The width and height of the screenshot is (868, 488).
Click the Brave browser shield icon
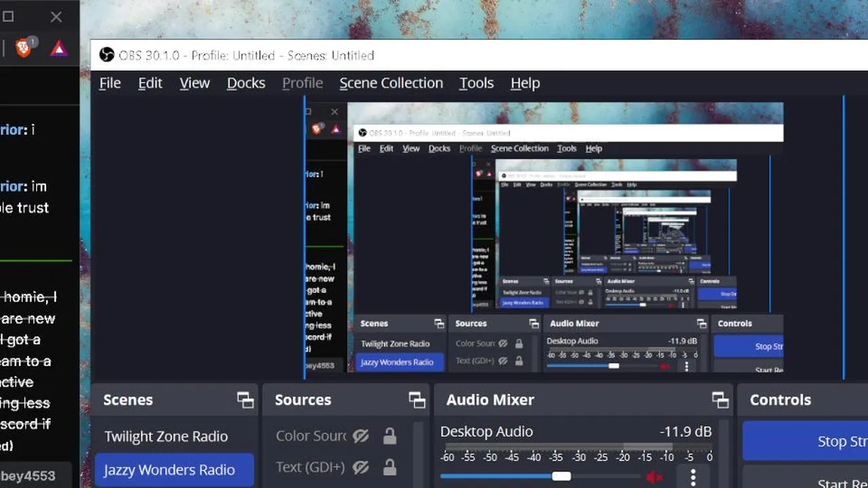(x=24, y=48)
